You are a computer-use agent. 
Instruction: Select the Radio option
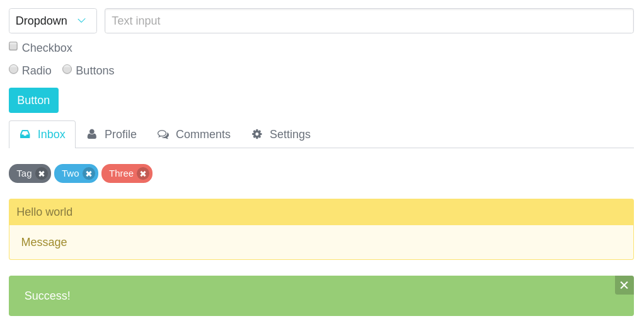pyautogui.click(x=13, y=69)
